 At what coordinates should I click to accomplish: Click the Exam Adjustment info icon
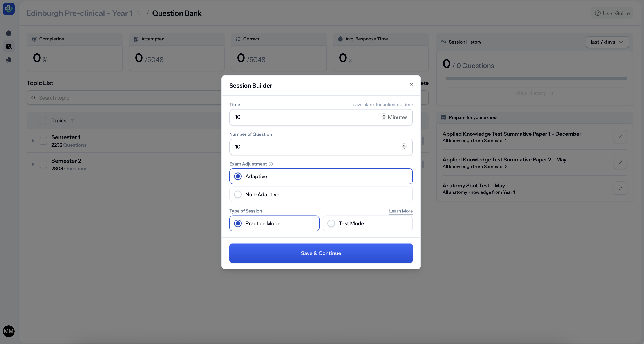point(271,164)
